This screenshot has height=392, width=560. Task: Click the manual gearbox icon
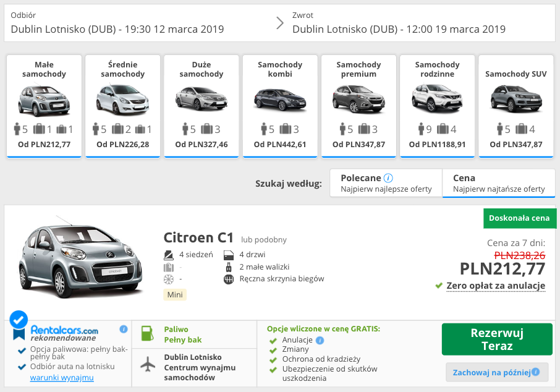click(228, 279)
